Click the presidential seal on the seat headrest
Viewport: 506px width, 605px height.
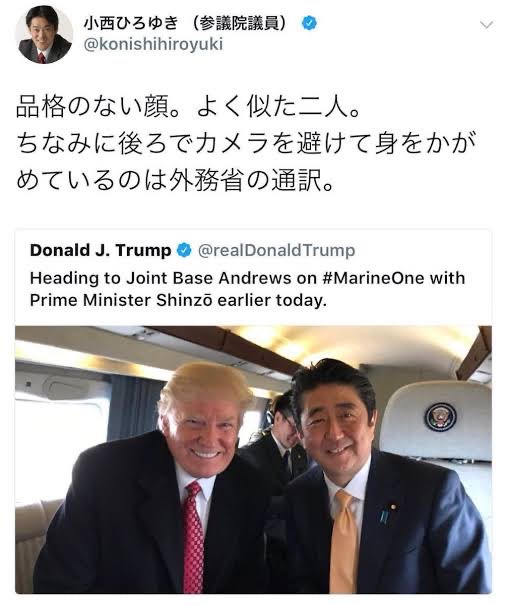[x=440, y=417]
